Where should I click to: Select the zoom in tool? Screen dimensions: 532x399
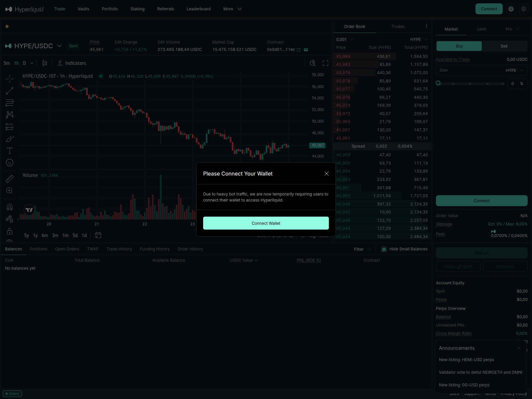10,191
